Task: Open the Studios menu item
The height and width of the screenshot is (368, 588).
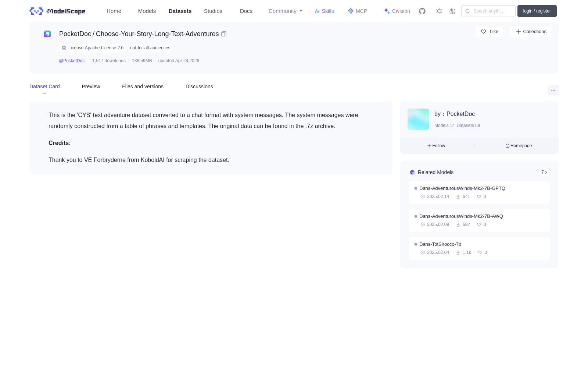Action: [213, 11]
